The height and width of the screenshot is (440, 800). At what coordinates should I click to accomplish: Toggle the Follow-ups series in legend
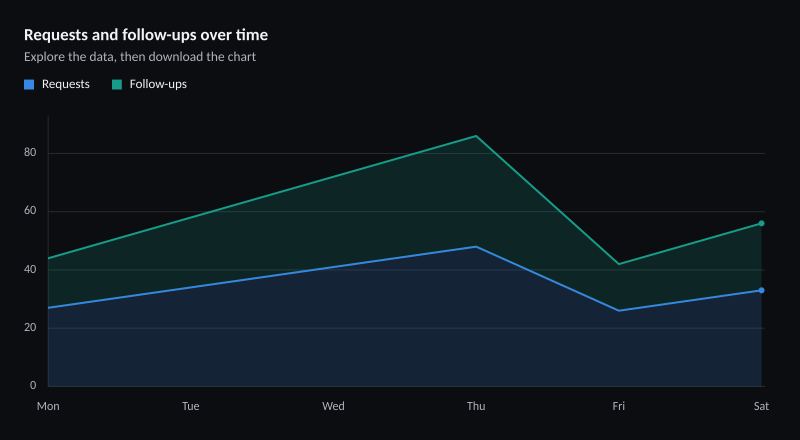[x=149, y=84]
